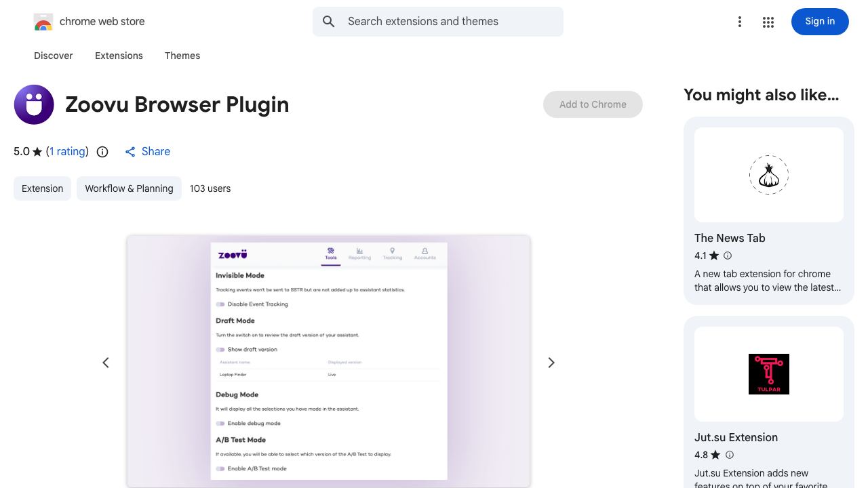Click the 103 users text
868x488 pixels.
pyautogui.click(x=210, y=188)
